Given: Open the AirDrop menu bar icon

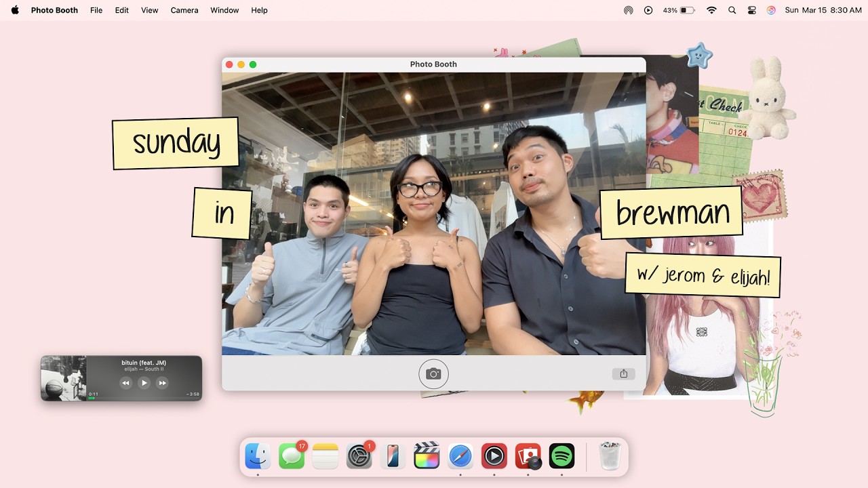Looking at the screenshot, I should coord(629,10).
